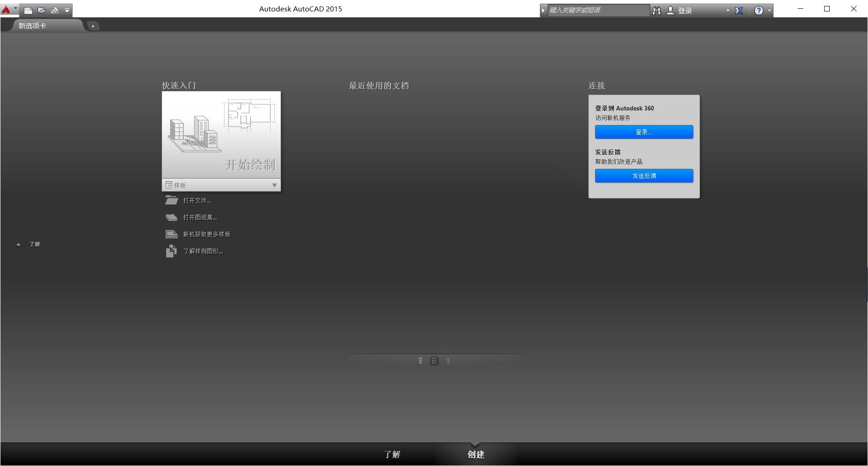Switch recent documents to medium thumbnail list view
The image size is (868, 466).
434,361
